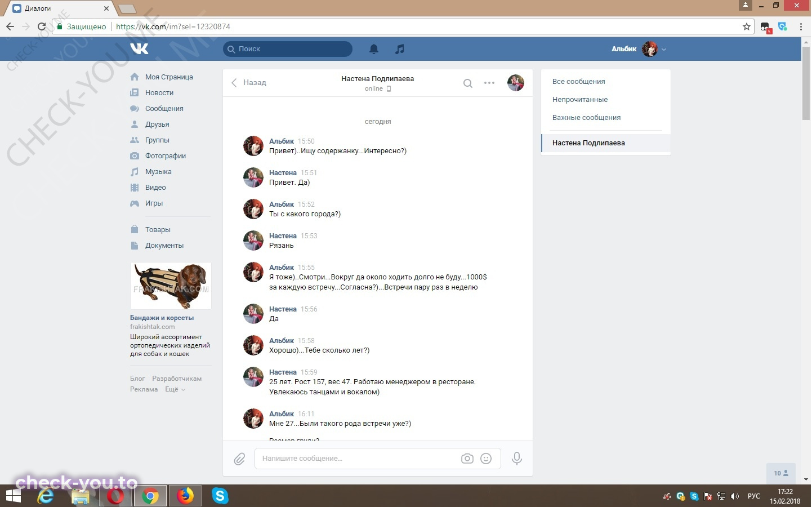Click the Настена avatar beside the 15:59 message
This screenshot has height=507, width=812.
click(253, 377)
